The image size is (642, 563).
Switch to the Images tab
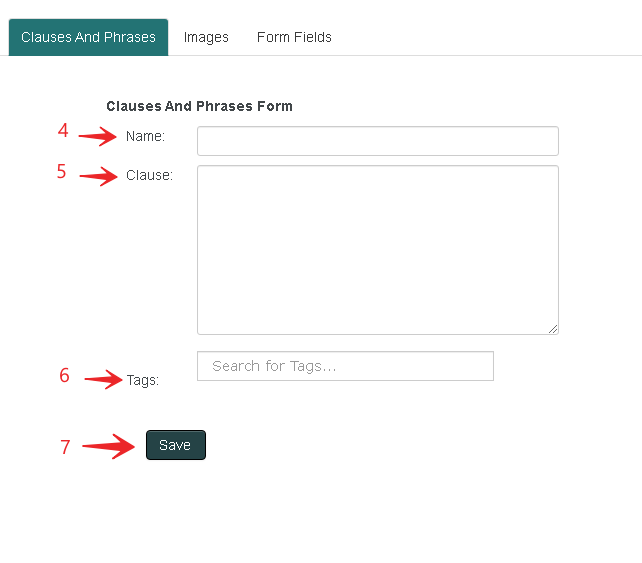pyautogui.click(x=206, y=37)
